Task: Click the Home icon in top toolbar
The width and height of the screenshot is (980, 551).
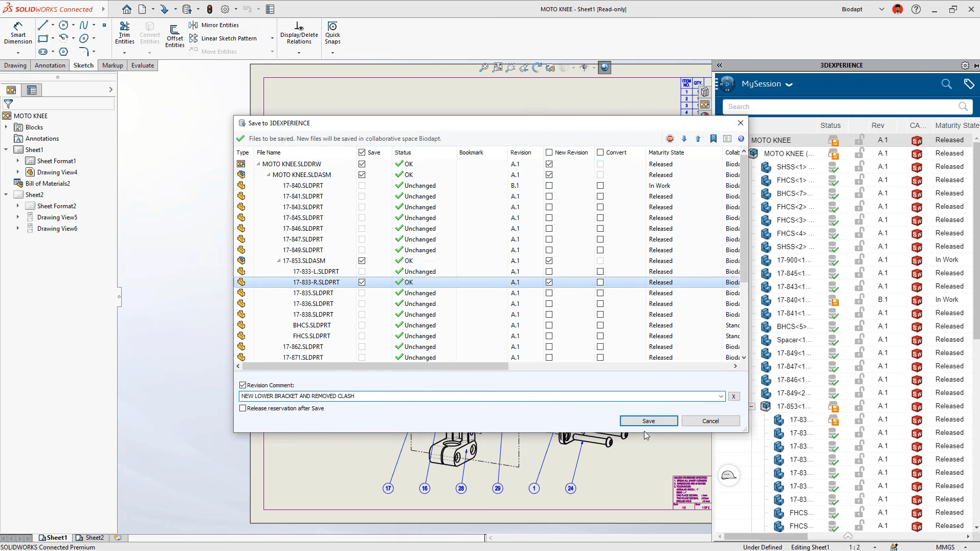Action: tap(127, 9)
